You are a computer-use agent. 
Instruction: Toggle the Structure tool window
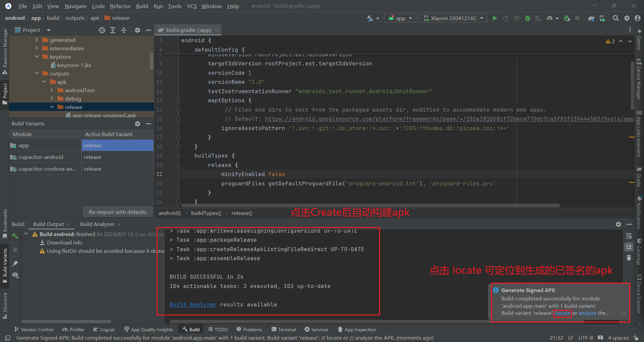point(5,305)
